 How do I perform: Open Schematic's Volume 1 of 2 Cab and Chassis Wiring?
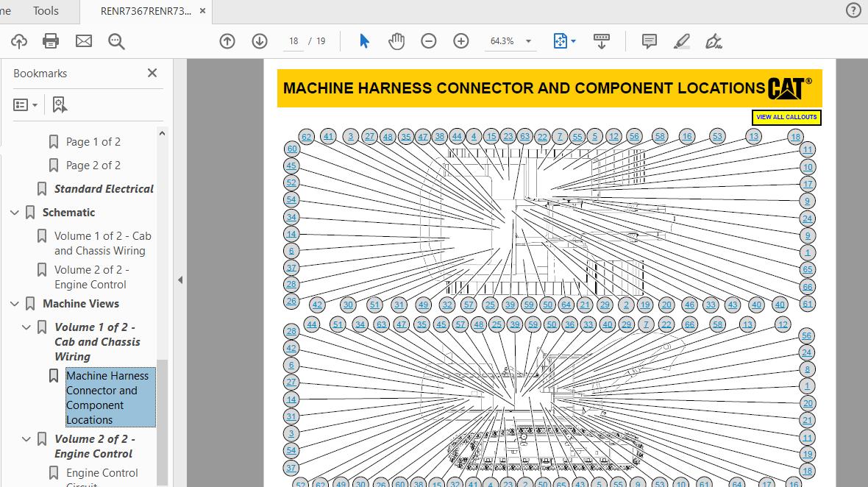pyautogui.click(x=103, y=243)
